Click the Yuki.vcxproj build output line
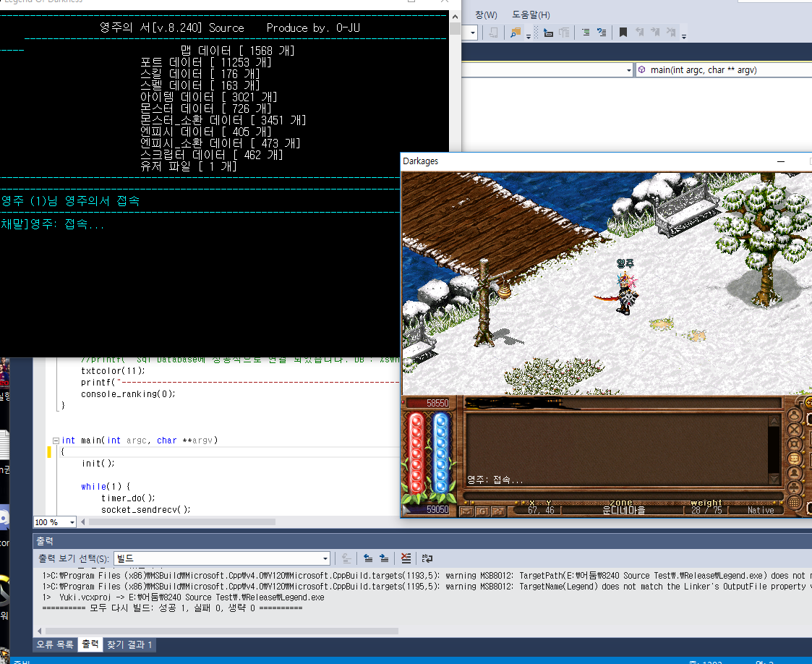This screenshot has width=812, height=664. [x=184, y=597]
